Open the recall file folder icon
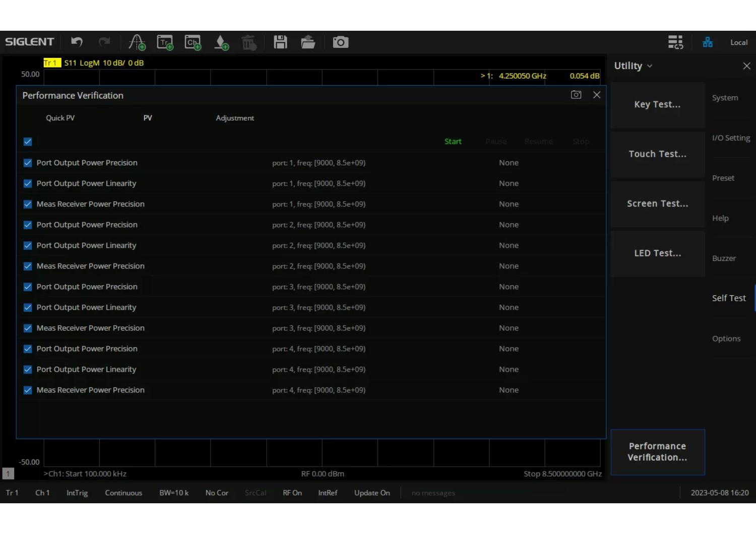The height and width of the screenshot is (534, 756). pos(307,42)
